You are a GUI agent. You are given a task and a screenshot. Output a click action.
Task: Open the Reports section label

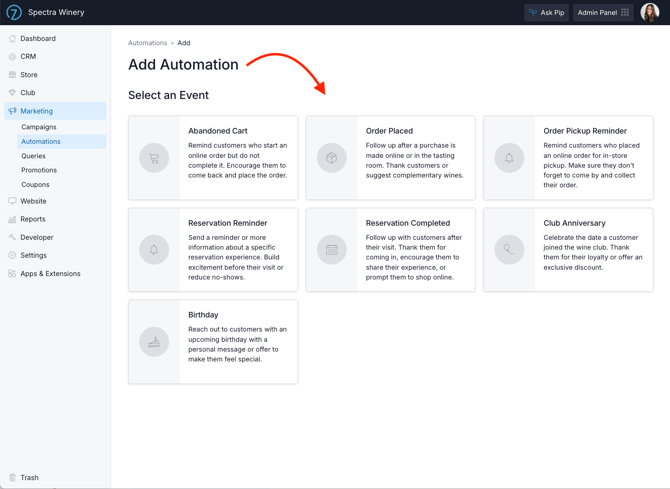point(33,219)
